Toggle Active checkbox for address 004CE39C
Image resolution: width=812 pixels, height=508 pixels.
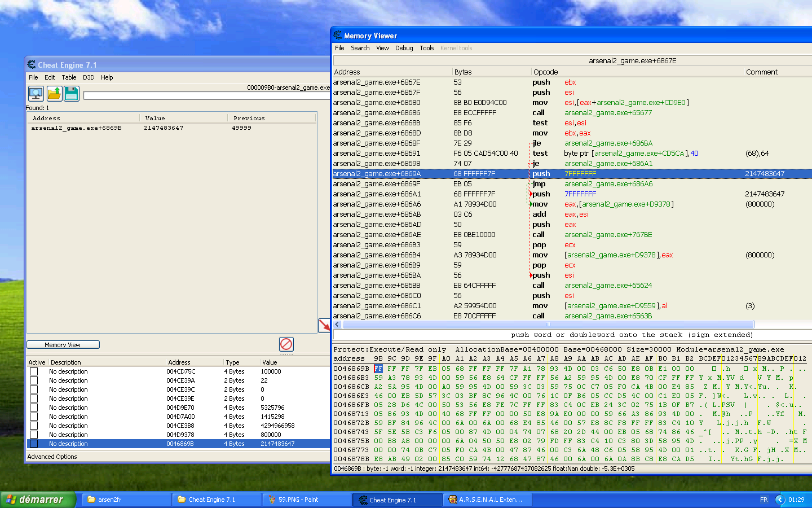pos(34,389)
